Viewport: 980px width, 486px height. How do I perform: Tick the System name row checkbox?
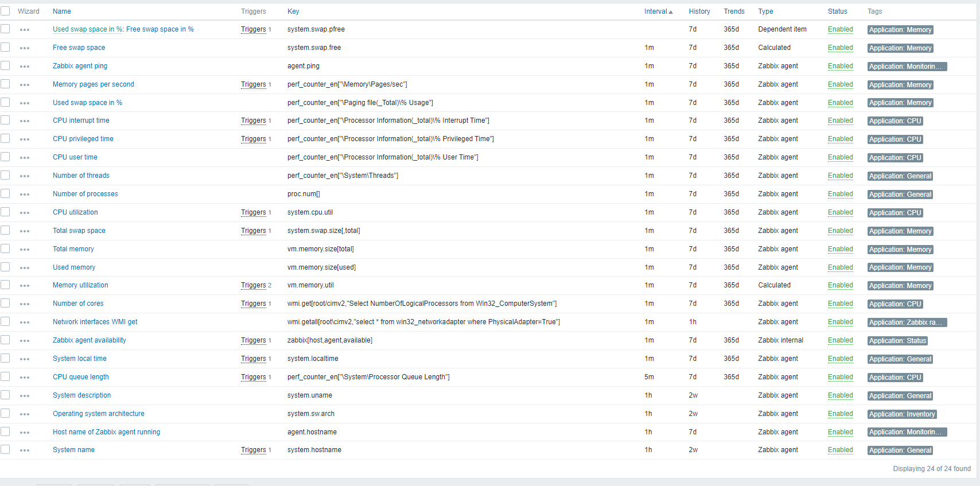coord(5,449)
